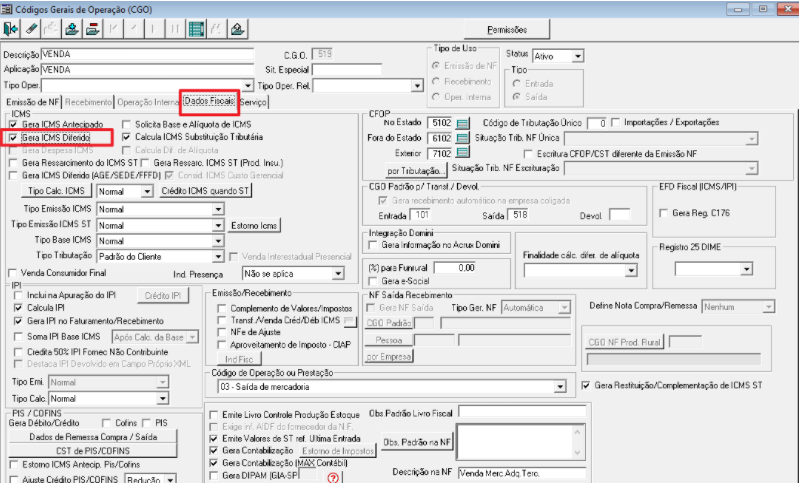Click the Estorno Icms button

coord(254,225)
